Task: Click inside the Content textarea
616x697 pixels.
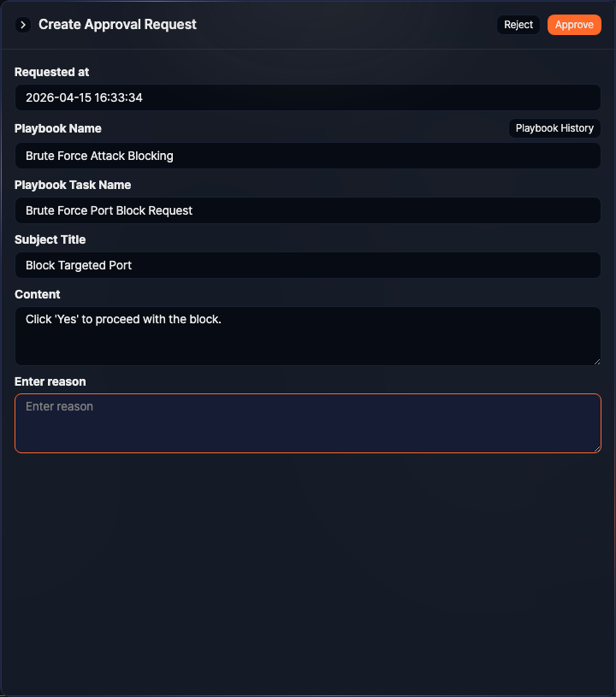Action: [308, 335]
